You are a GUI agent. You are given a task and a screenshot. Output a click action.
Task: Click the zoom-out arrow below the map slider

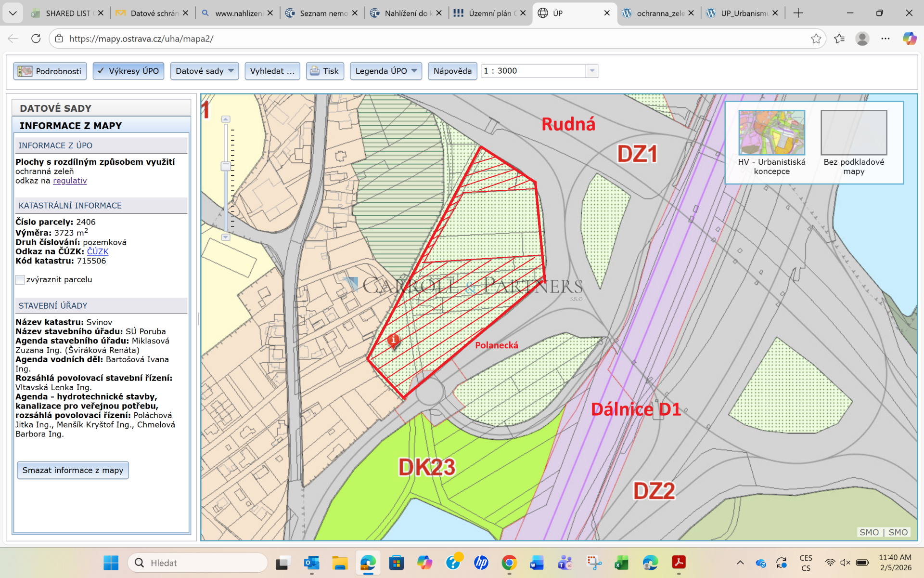(226, 237)
